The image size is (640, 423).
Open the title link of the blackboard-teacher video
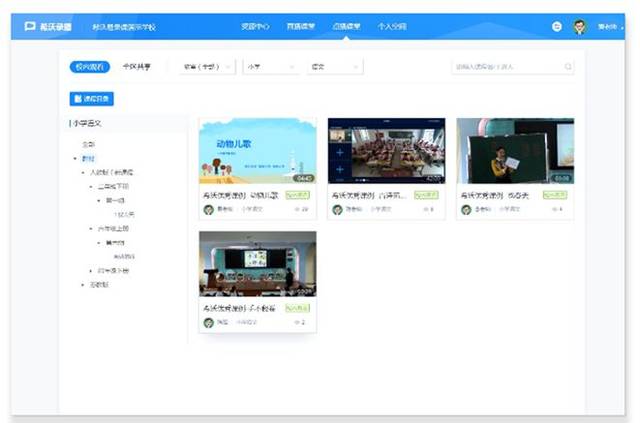click(495, 196)
